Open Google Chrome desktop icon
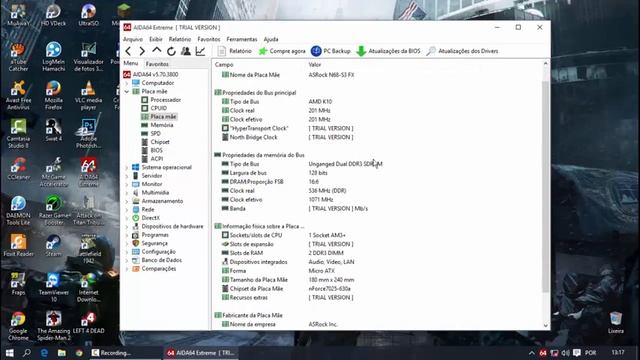The width and height of the screenshot is (640, 360). point(18,326)
